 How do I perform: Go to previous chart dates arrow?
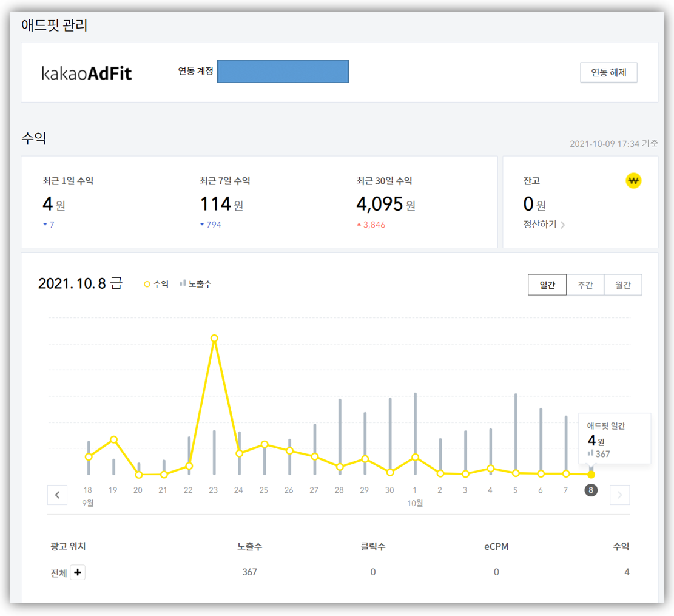tap(57, 495)
